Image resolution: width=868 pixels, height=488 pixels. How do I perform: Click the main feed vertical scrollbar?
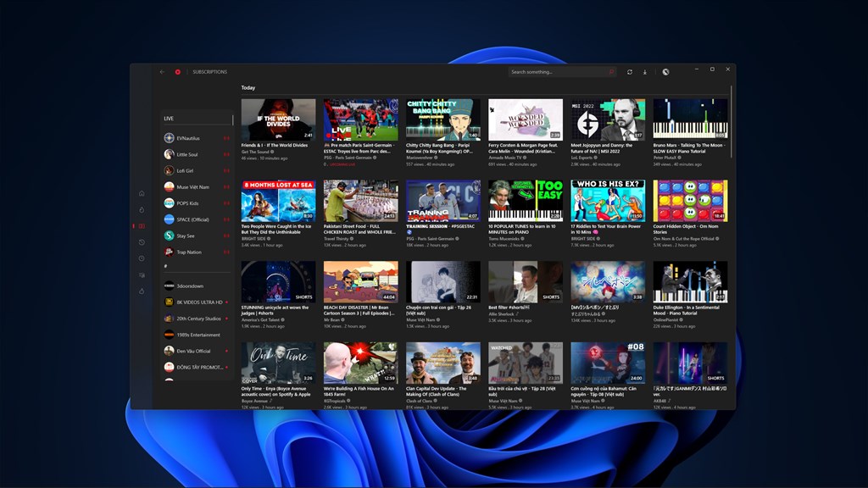coord(732,122)
